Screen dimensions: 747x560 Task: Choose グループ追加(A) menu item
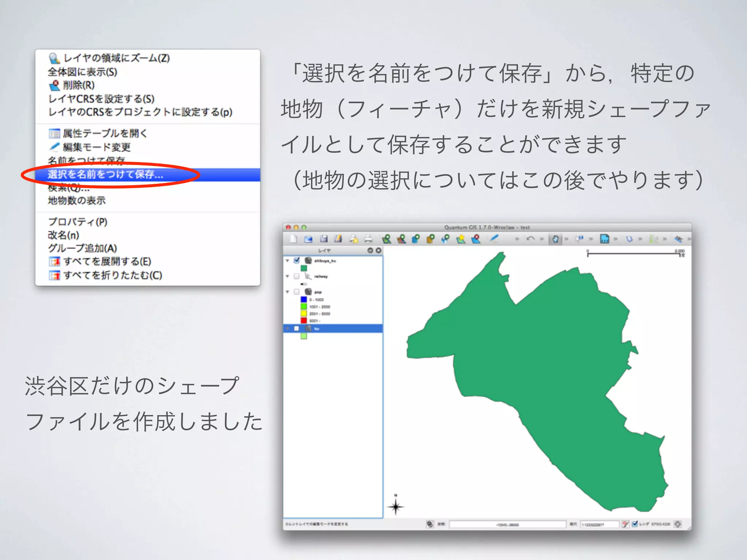(x=147, y=248)
